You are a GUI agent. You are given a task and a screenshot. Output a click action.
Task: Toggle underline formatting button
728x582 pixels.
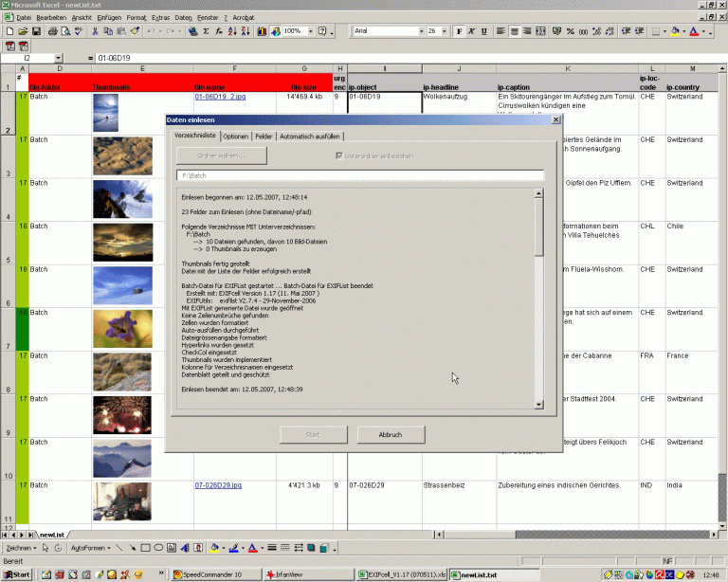click(x=484, y=31)
